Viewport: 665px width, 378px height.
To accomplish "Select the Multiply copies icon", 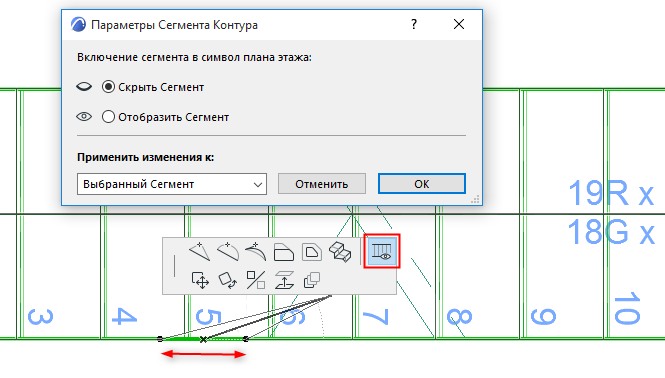I will click(312, 280).
